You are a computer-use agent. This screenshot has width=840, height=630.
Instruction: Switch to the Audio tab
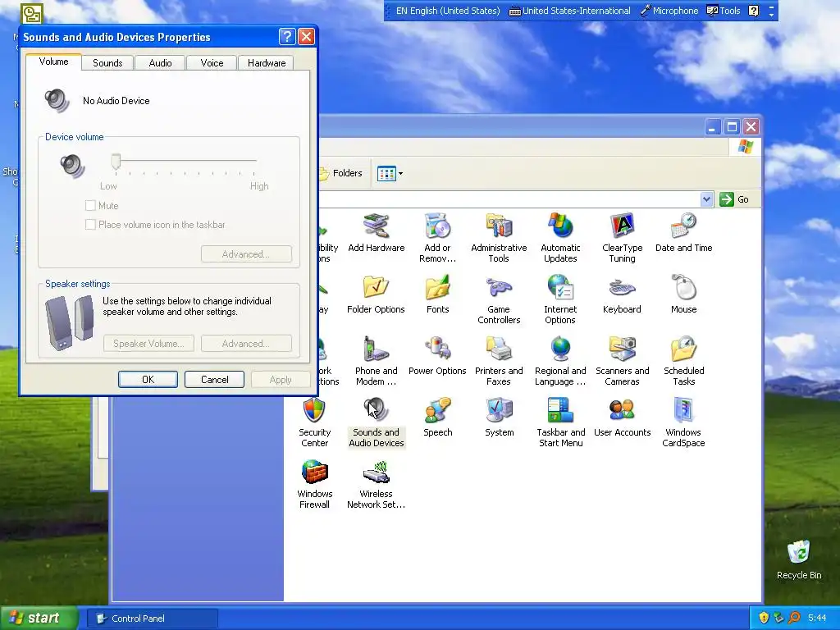click(160, 62)
